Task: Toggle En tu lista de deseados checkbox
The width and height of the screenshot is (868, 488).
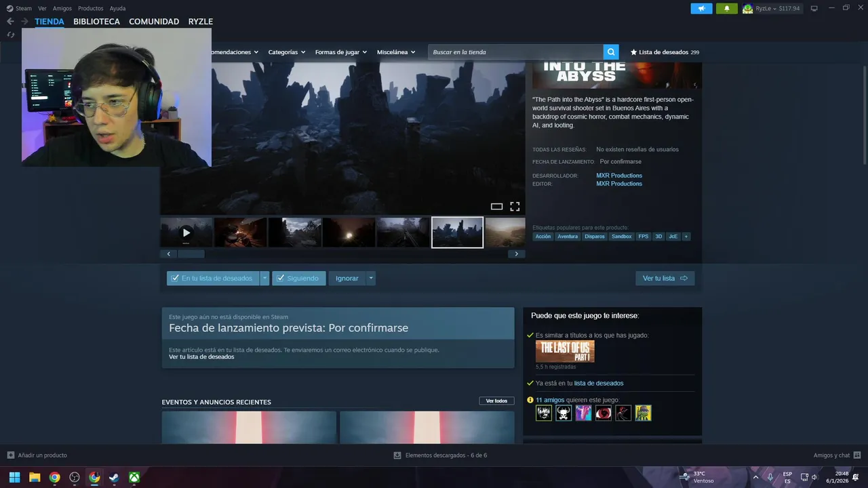Action: (x=175, y=279)
